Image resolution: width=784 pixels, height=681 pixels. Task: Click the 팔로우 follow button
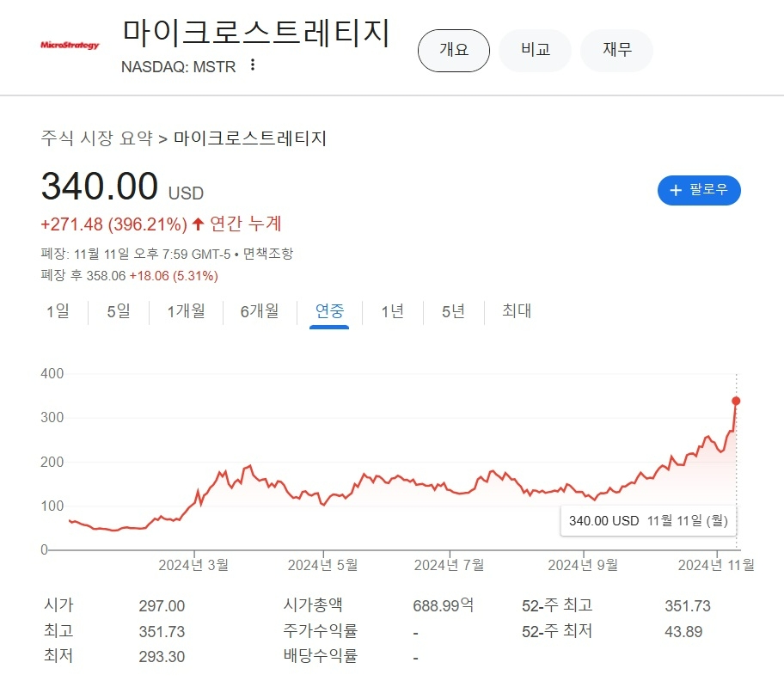699,190
